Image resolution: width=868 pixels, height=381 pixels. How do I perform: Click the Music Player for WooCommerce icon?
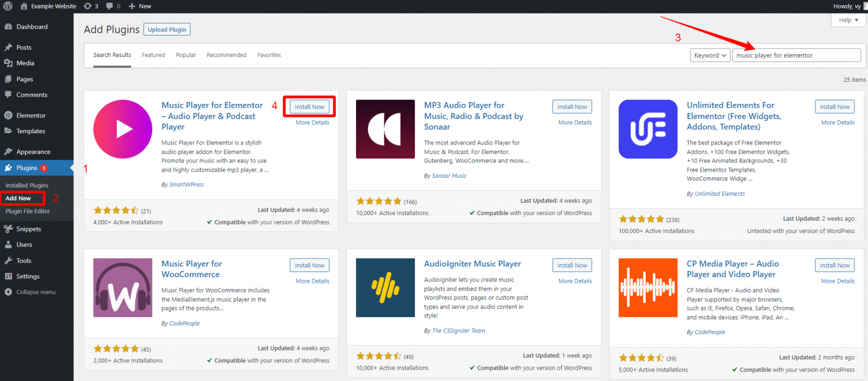[x=123, y=288]
